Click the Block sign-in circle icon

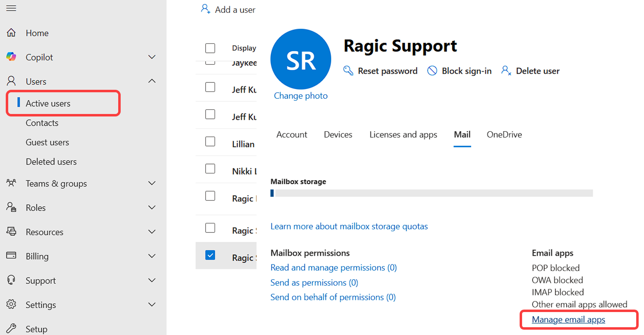432,71
